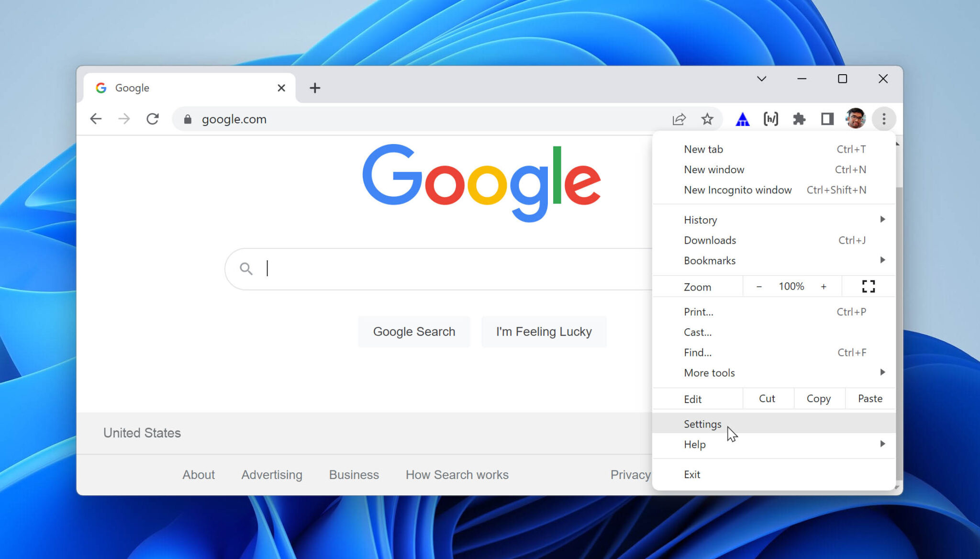980x559 pixels.
Task: Reload the page using refresh icon
Action: pos(153,119)
